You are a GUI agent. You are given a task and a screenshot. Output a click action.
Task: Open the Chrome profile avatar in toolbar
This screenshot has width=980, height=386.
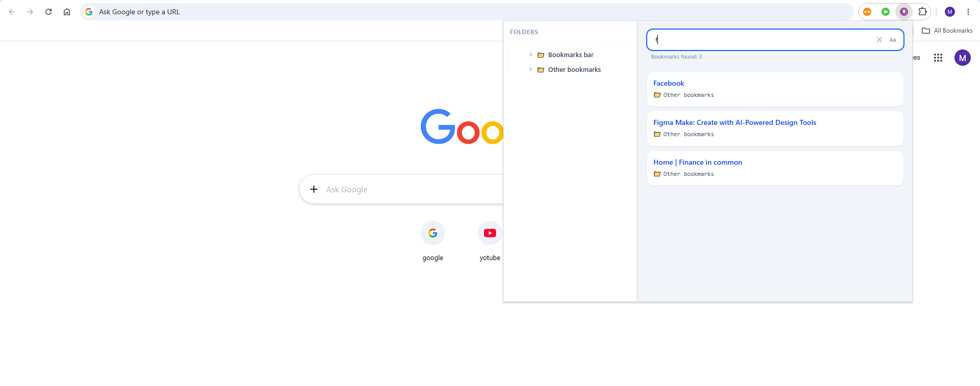[950, 12]
